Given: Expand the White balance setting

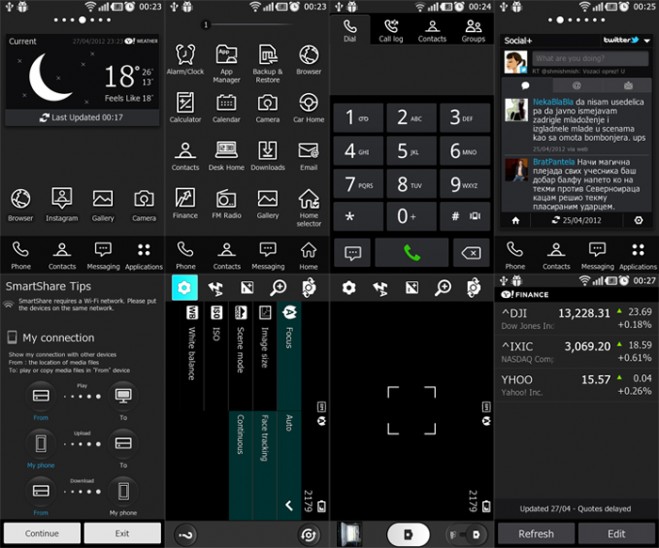Looking at the screenshot, I should [x=192, y=356].
